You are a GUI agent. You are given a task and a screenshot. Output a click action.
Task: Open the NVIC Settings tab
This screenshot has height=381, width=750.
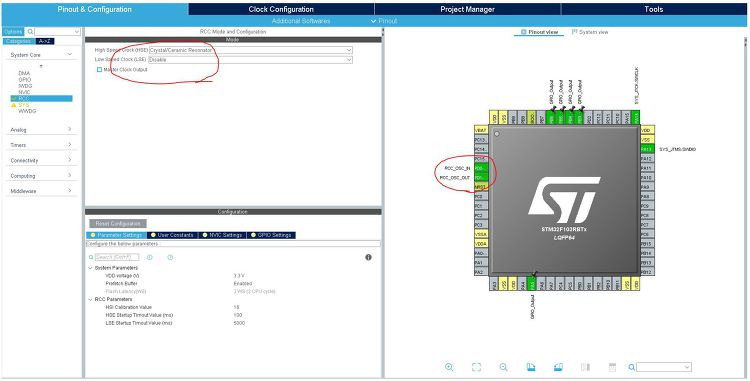pos(222,235)
